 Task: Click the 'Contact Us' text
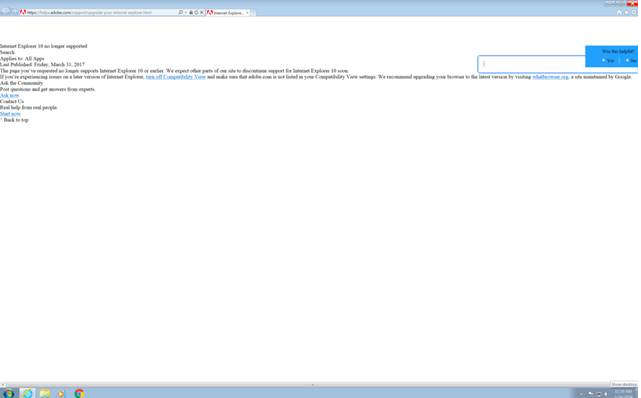point(12,101)
